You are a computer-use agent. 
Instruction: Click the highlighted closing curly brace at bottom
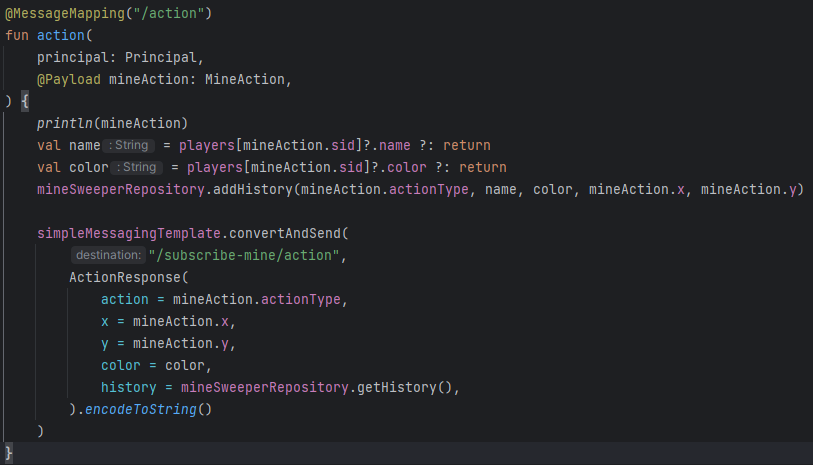click(x=8, y=453)
